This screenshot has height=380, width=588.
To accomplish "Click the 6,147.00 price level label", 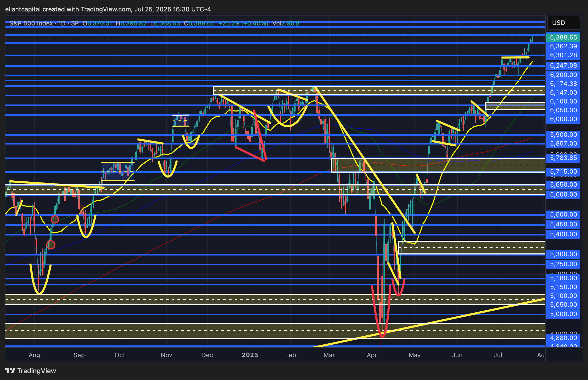I will click(563, 93).
